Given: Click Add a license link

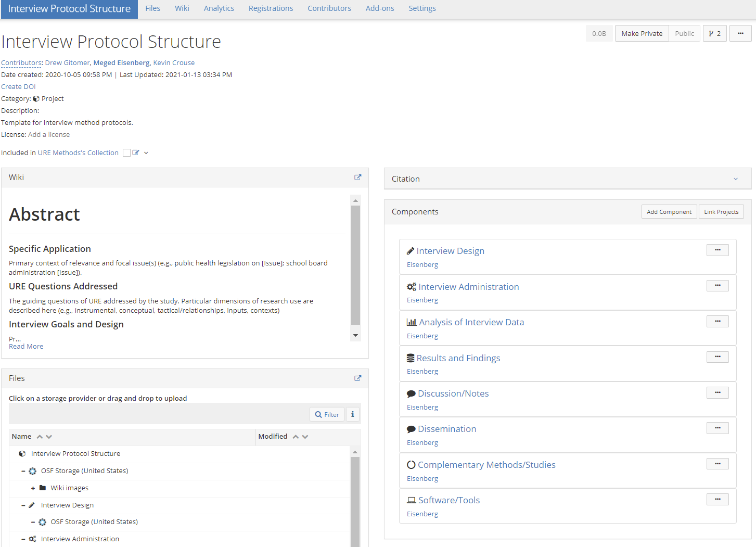Looking at the screenshot, I should coord(49,135).
